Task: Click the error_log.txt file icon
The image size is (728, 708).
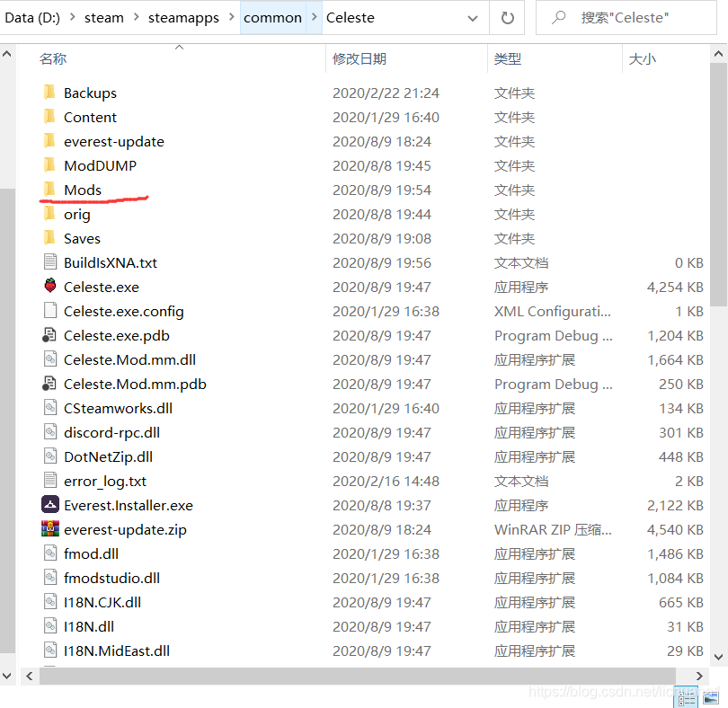Action: tap(50, 480)
